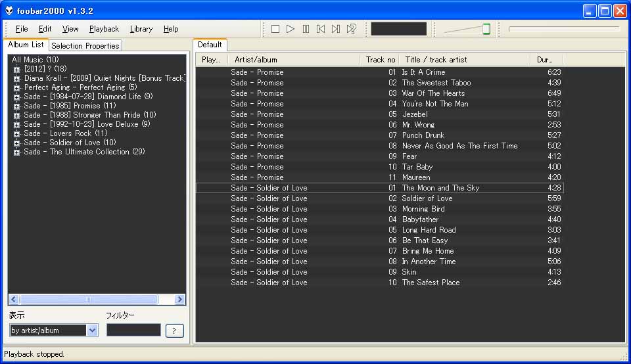This screenshot has height=364, width=631.
Task: Expand the Sade Love Deluxe node
Action: point(16,125)
